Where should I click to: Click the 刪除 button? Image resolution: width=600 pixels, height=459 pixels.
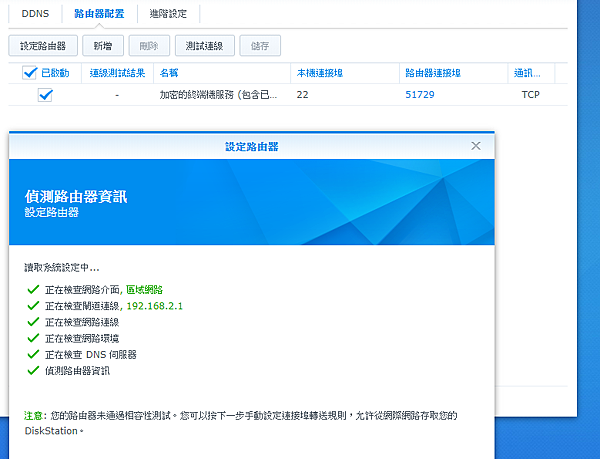149,45
